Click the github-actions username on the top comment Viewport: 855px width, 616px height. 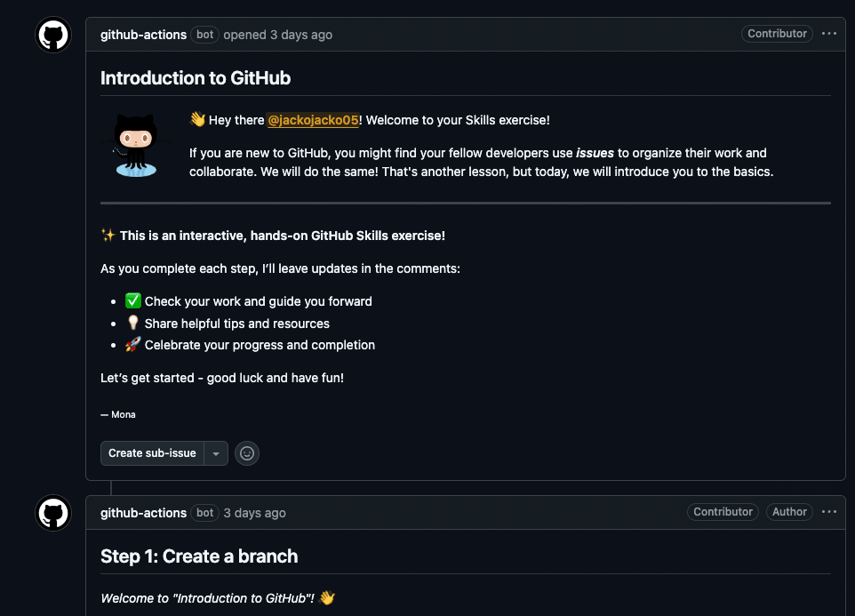143,35
